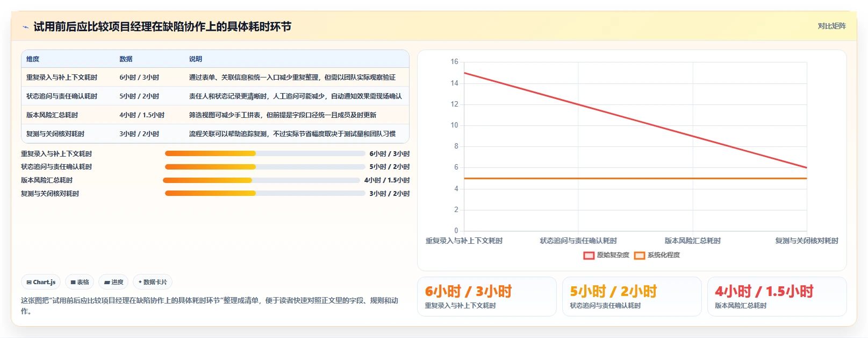
Task: Click the 数据 table column header
Action: click(126, 59)
